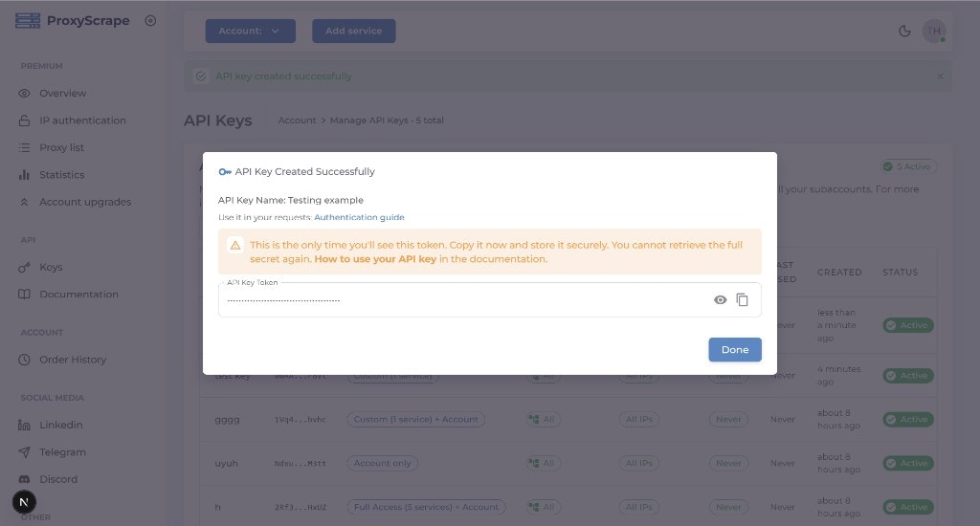This screenshot has height=526, width=980.
Task: Click the ProxyScrape logo
Action: 73,21
